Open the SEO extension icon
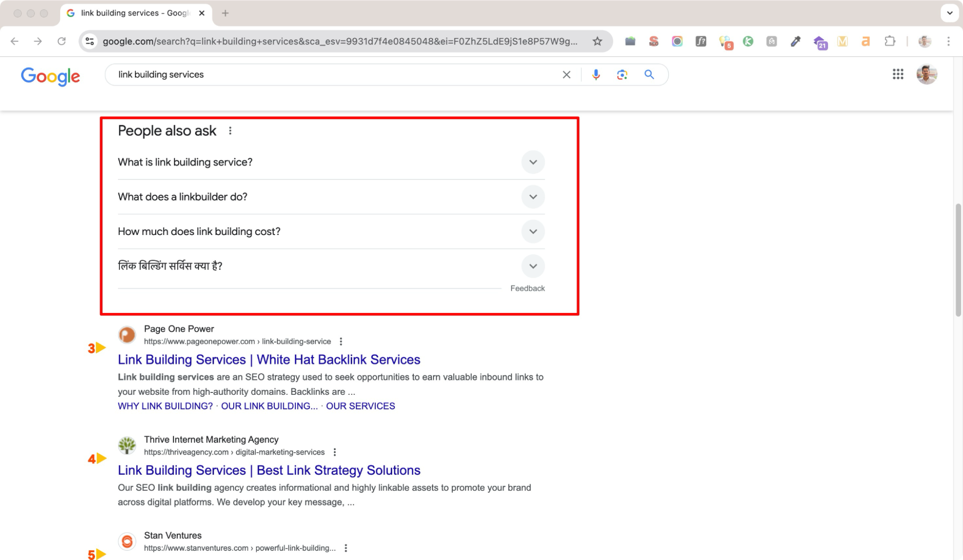The height and width of the screenshot is (560, 963). click(654, 41)
